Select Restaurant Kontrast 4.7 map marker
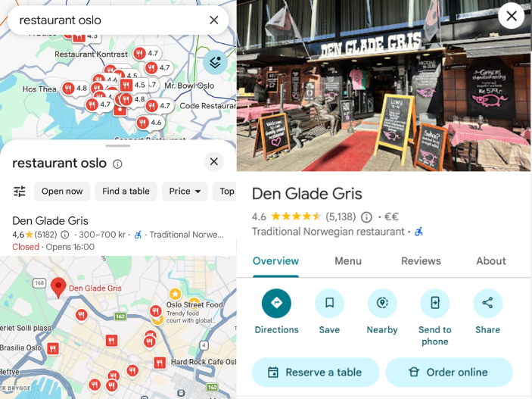The image size is (532, 399). (x=147, y=53)
